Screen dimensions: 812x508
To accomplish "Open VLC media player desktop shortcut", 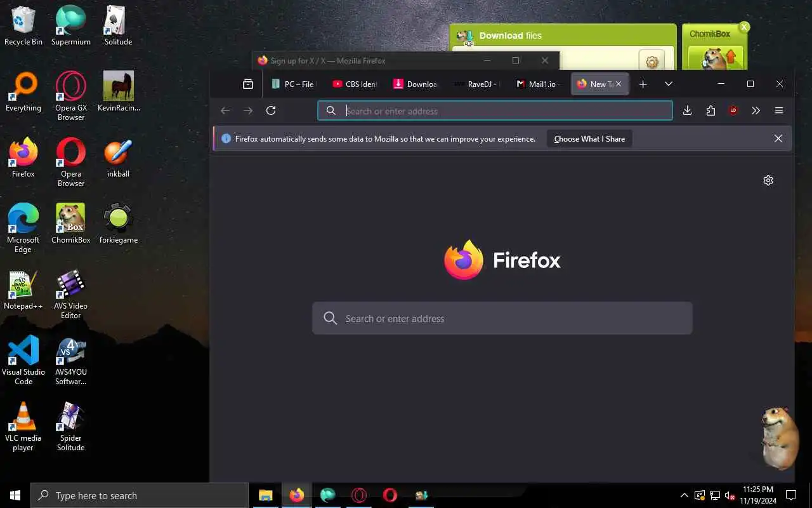I will pos(23,426).
